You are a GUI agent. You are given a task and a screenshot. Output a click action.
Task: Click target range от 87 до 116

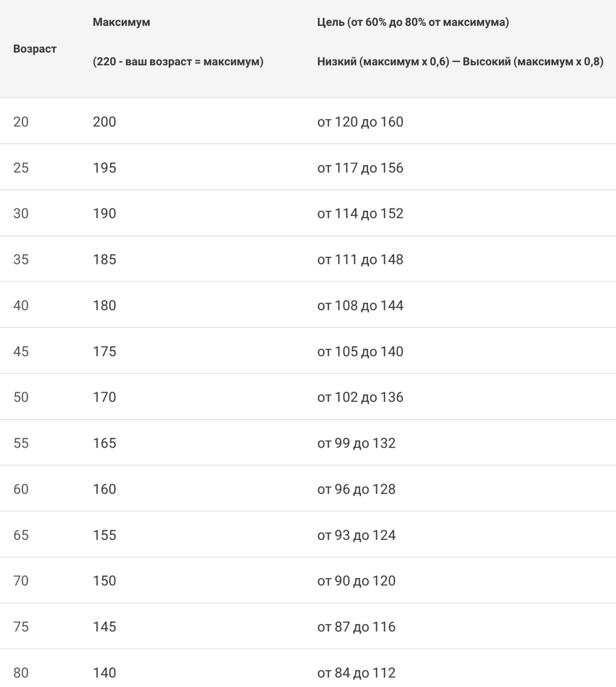click(356, 626)
